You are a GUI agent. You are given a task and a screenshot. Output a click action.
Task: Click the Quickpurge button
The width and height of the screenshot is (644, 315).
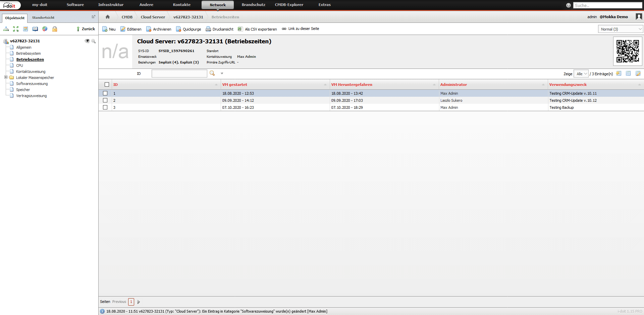189,29
